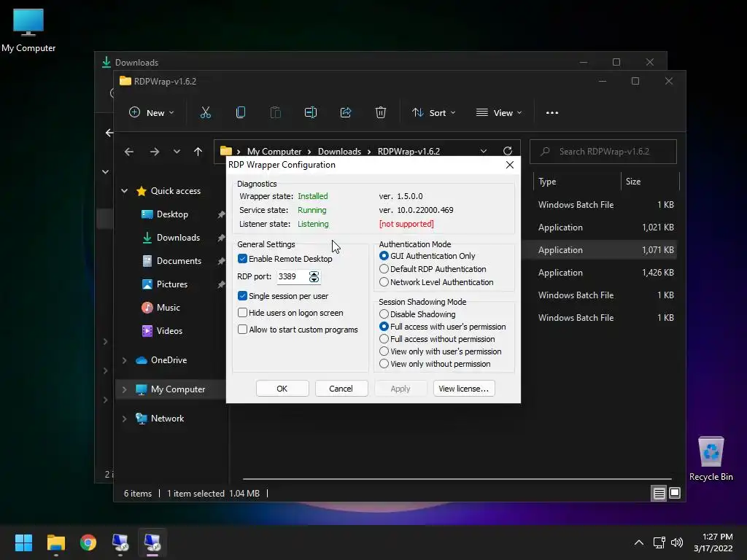
Task: Check Allow to start custom programs
Action: tap(242, 330)
